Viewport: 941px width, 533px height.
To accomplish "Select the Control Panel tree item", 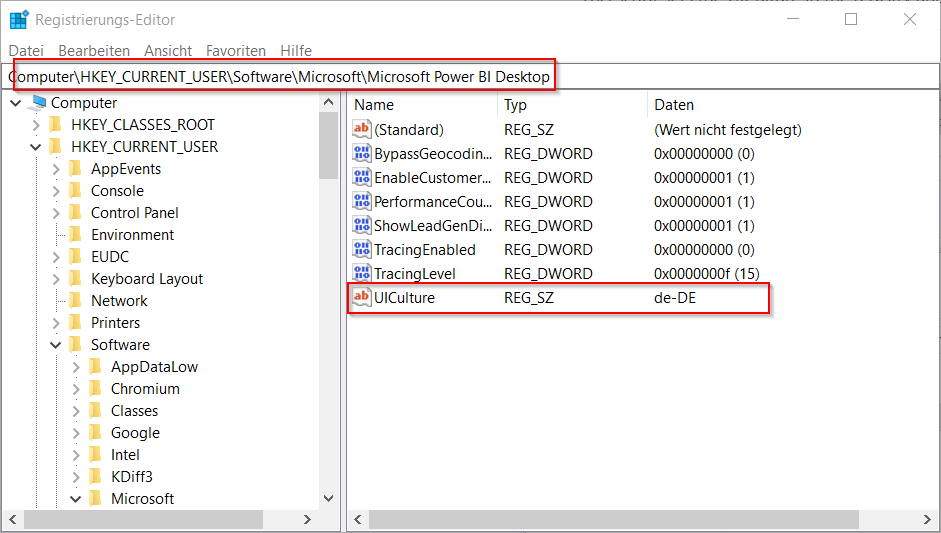I will coord(134,213).
